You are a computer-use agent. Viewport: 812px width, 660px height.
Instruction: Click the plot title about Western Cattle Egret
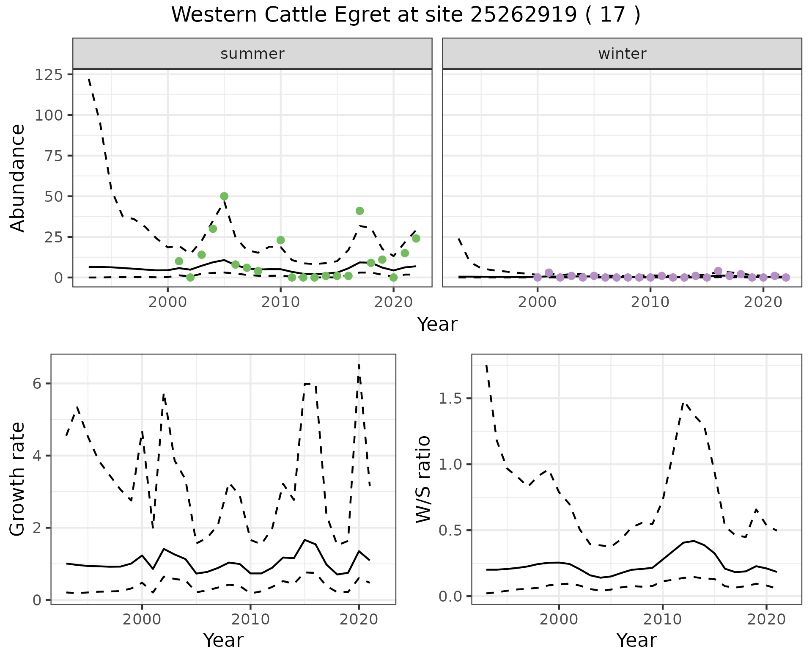(x=406, y=15)
